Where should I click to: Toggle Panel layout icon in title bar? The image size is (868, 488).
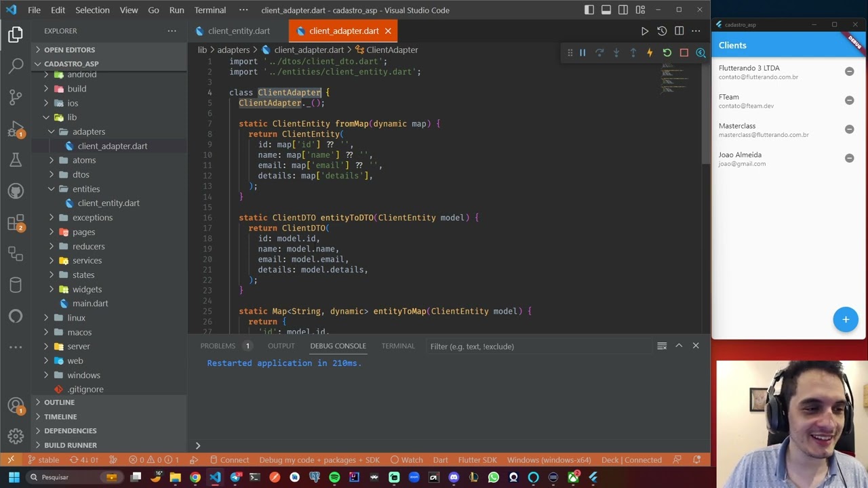(x=606, y=10)
